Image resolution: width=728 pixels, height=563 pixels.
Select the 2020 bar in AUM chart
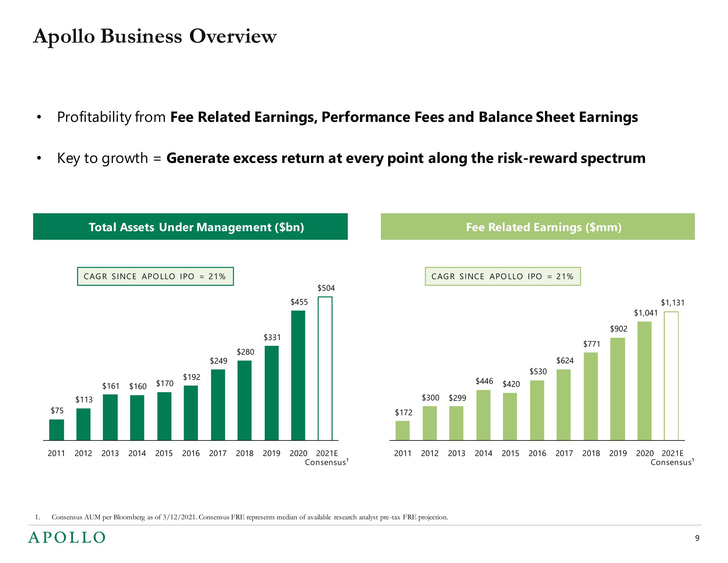pos(298,376)
